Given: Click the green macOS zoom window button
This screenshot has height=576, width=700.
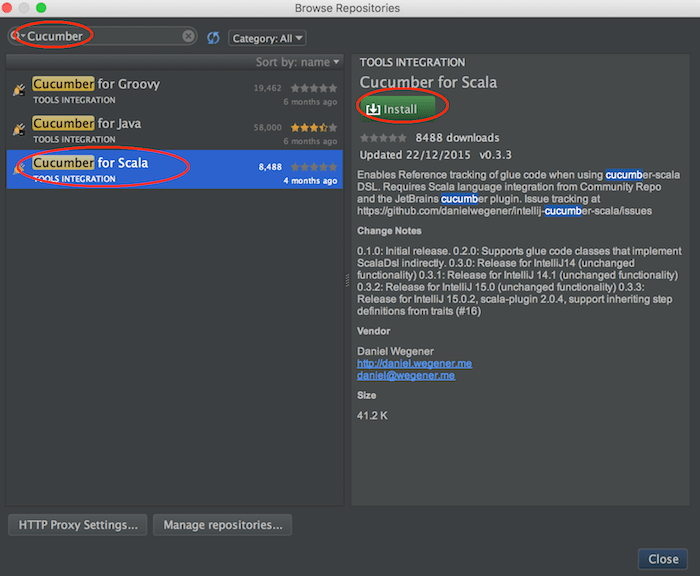Looking at the screenshot, I should click(41, 7).
